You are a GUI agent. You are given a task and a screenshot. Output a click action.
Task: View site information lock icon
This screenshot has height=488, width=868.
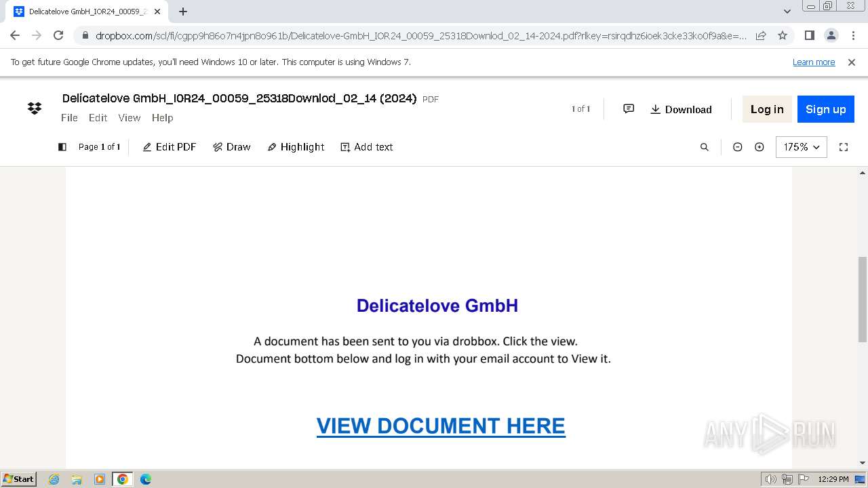(85, 36)
